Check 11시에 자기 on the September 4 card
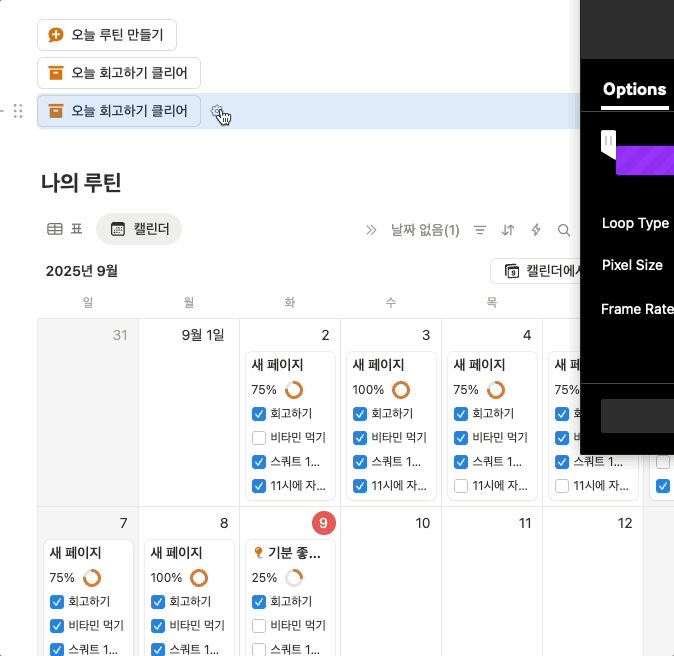The width and height of the screenshot is (674, 656). 461,486
